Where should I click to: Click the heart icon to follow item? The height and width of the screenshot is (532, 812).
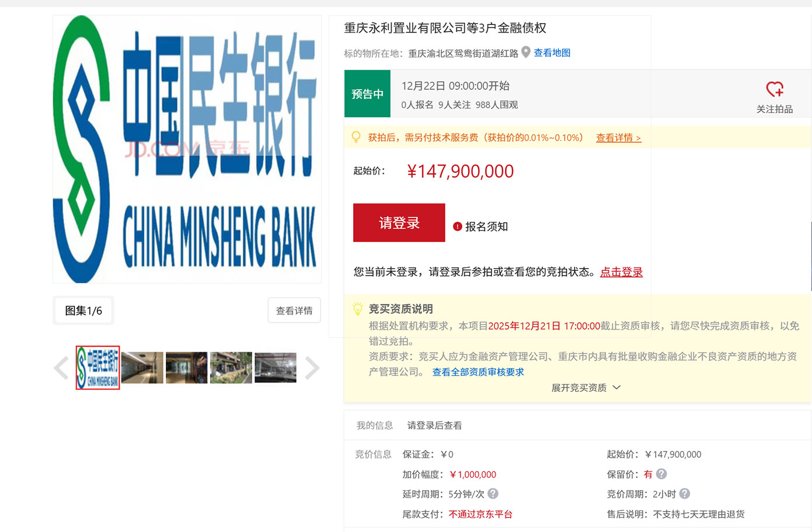pos(775,89)
